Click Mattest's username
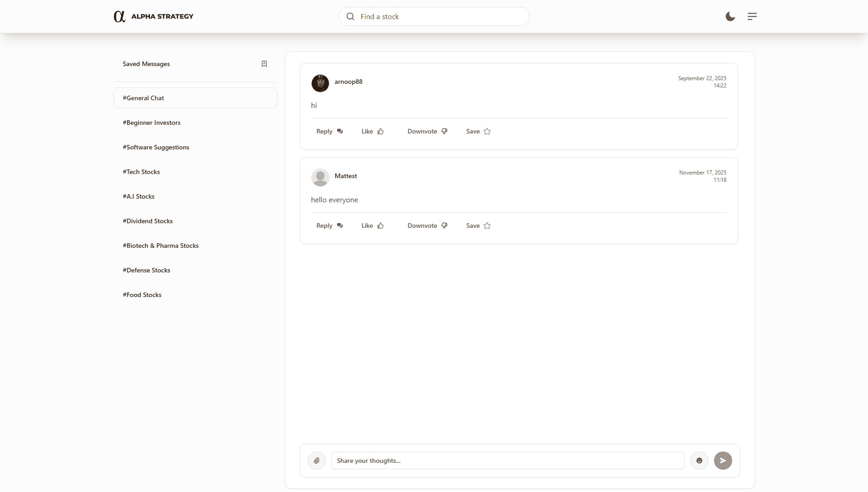Screen dimensions: 868x492 [x=345, y=176]
